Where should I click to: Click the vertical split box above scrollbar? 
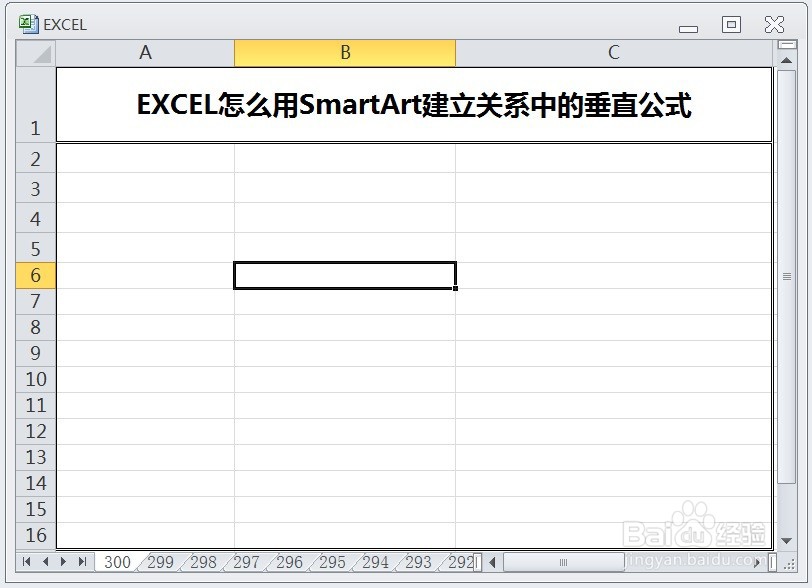tap(787, 45)
